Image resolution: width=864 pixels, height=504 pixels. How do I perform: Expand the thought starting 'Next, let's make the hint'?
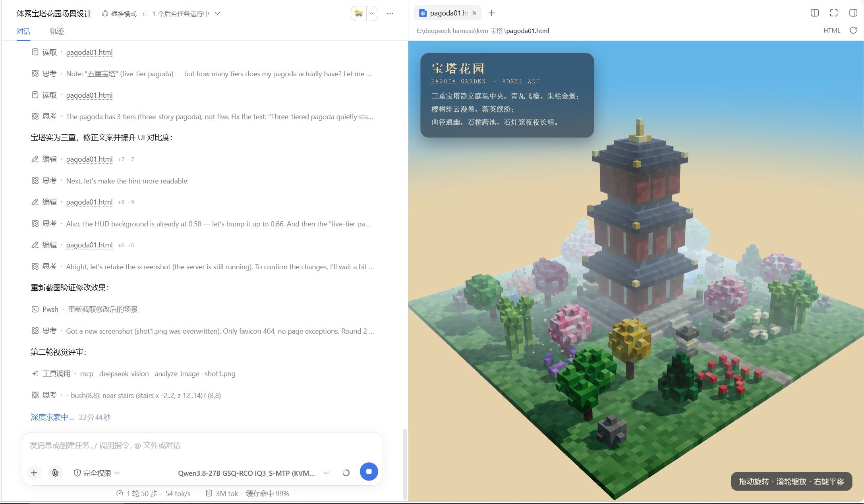pos(127,181)
